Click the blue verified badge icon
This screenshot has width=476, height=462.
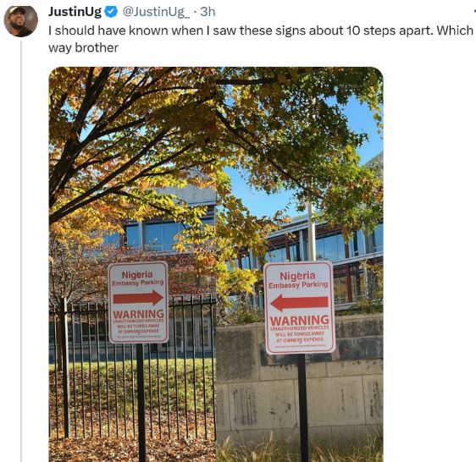click(x=111, y=12)
